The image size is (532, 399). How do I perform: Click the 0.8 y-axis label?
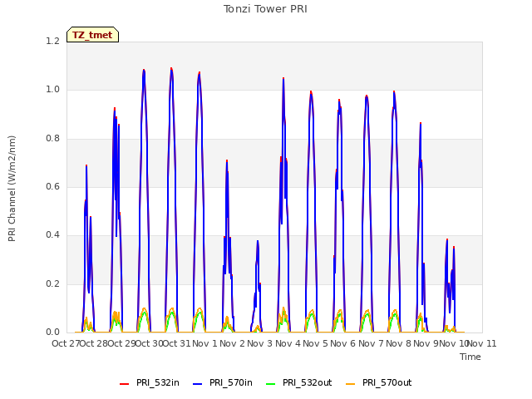click(52, 138)
